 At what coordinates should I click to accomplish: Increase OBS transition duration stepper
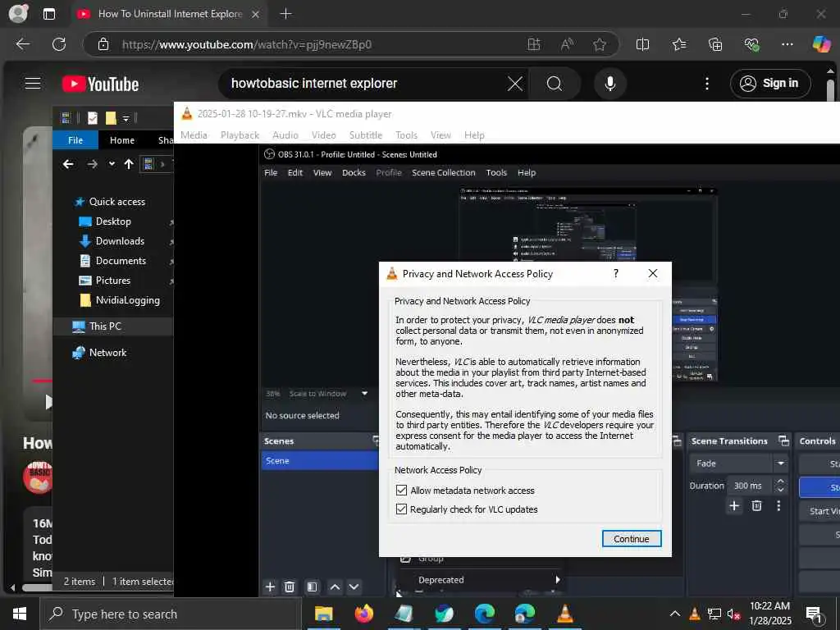[781, 481]
